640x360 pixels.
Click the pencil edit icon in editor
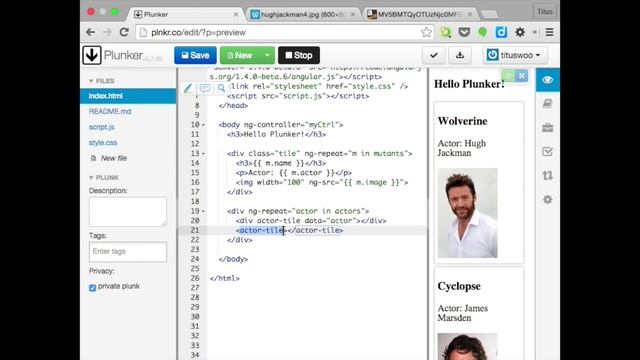188,88
